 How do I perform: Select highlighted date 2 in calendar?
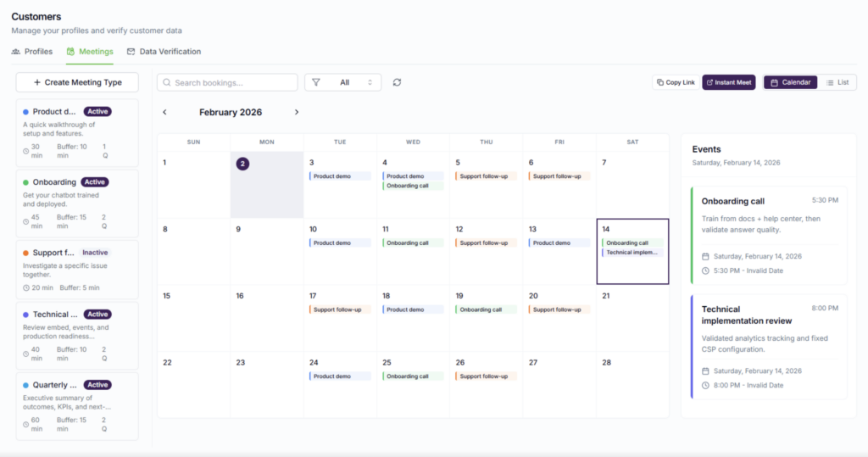pos(242,164)
